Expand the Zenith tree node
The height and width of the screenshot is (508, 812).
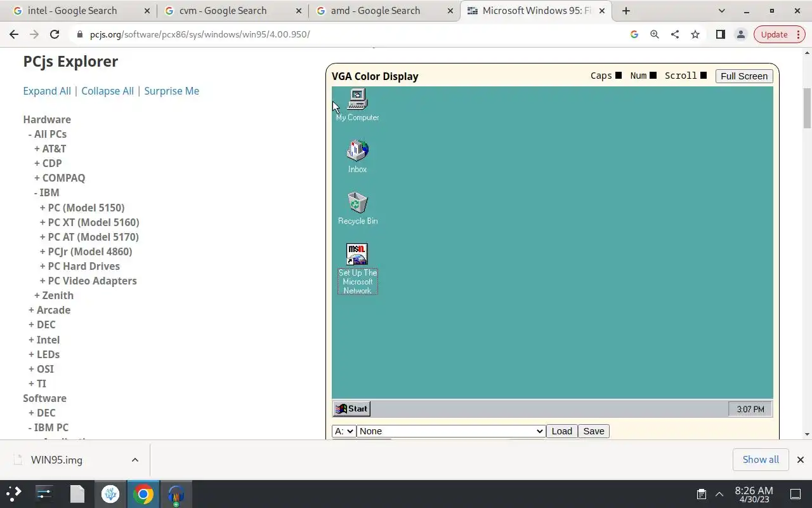[x=54, y=295]
